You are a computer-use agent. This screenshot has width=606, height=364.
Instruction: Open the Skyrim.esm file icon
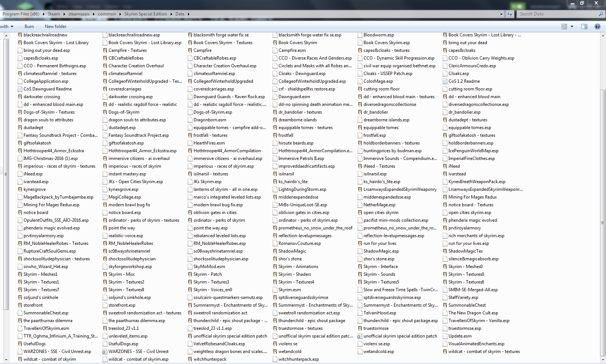click(275, 290)
